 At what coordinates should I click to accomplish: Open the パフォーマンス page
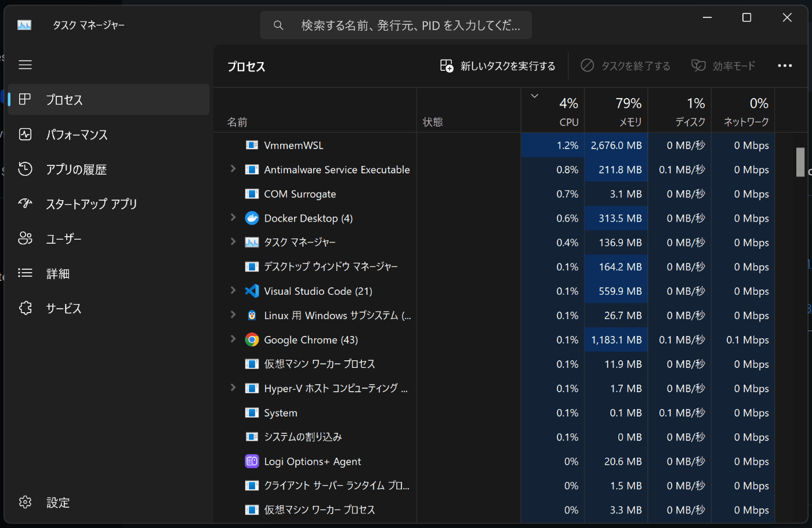(108, 135)
